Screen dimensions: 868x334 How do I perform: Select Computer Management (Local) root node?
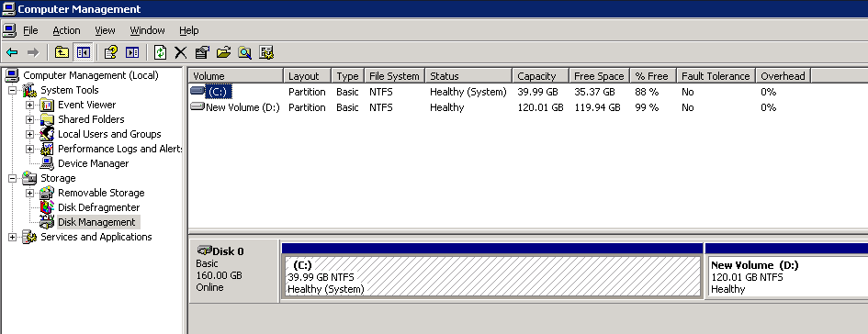(x=91, y=75)
